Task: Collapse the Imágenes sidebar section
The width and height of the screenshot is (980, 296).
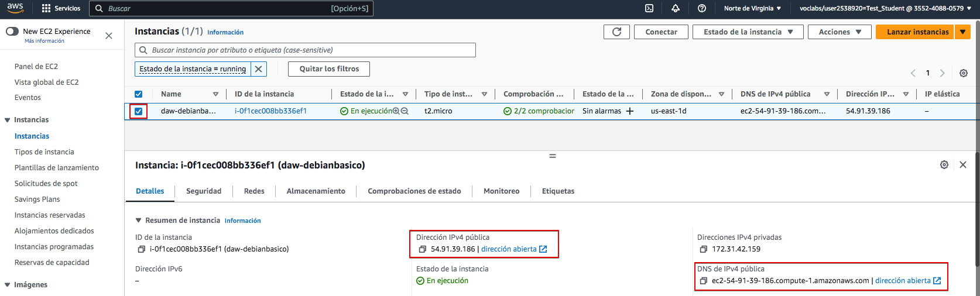Action: pos(8,285)
